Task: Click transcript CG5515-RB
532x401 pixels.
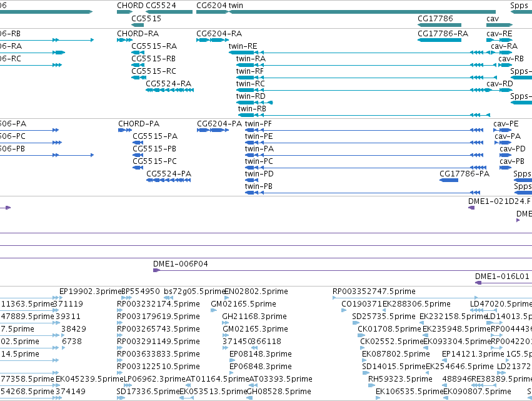Action: tap(154, 58)
